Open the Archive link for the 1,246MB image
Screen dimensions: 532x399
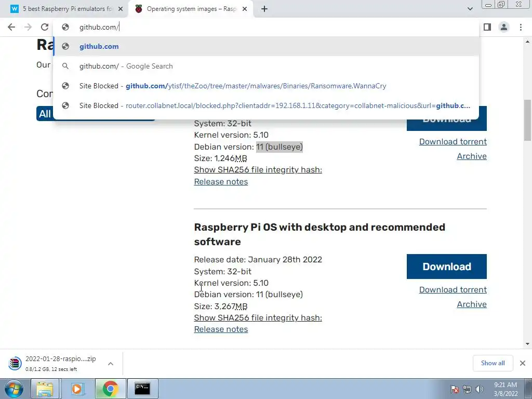(472, 156)
